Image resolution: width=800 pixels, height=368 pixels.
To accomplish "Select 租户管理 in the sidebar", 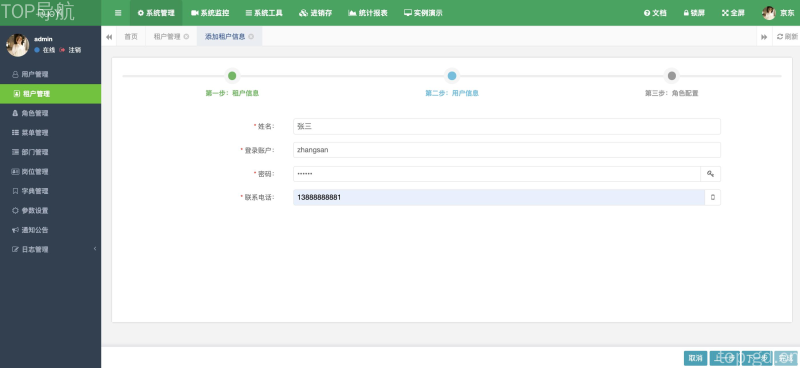I will (x=51, y=94).
